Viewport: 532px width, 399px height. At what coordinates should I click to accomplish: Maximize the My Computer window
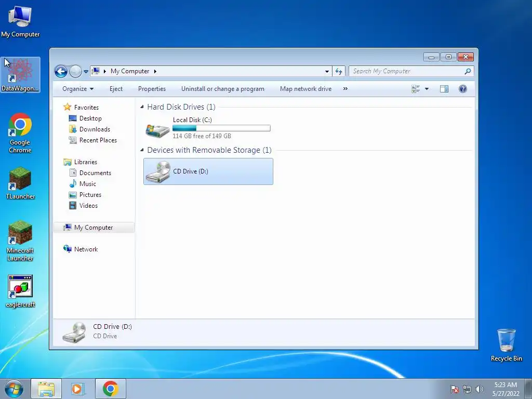point(448,57)
